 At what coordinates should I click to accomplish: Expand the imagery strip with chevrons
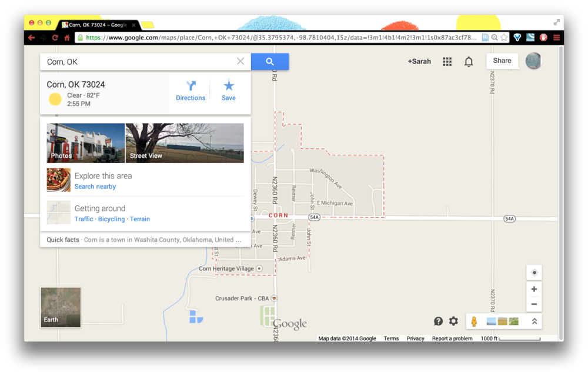point(534,321)
